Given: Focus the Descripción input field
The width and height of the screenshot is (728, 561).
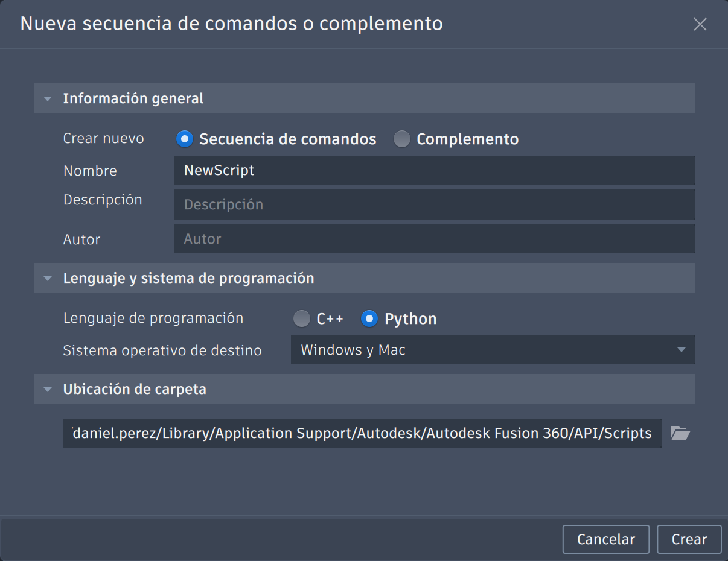Looking at the screenshot, I should coord(434,204).
